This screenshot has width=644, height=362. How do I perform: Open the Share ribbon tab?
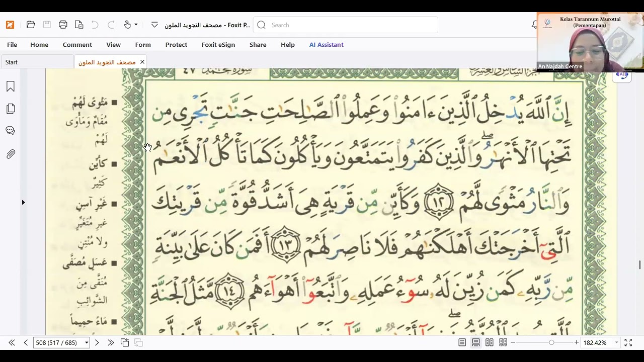click(x=258, y=45)
